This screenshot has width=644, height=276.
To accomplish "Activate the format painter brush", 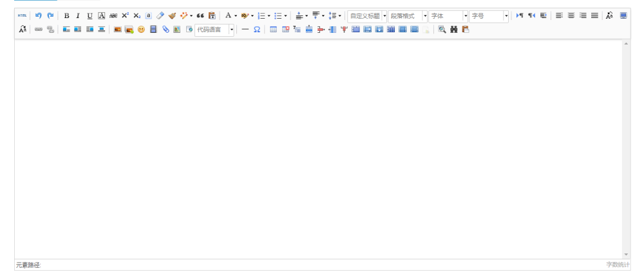I will tap(172, 15).
